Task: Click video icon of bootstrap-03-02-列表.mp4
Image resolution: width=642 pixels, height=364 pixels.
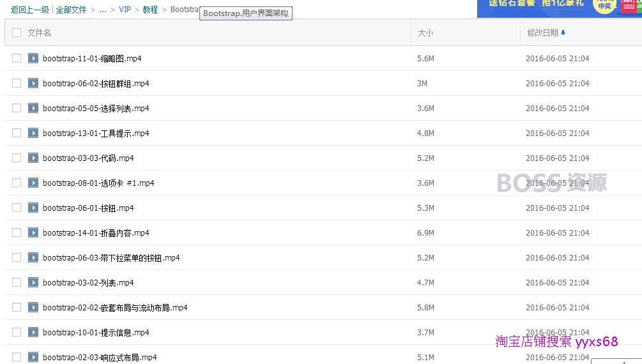Action: 33,282
